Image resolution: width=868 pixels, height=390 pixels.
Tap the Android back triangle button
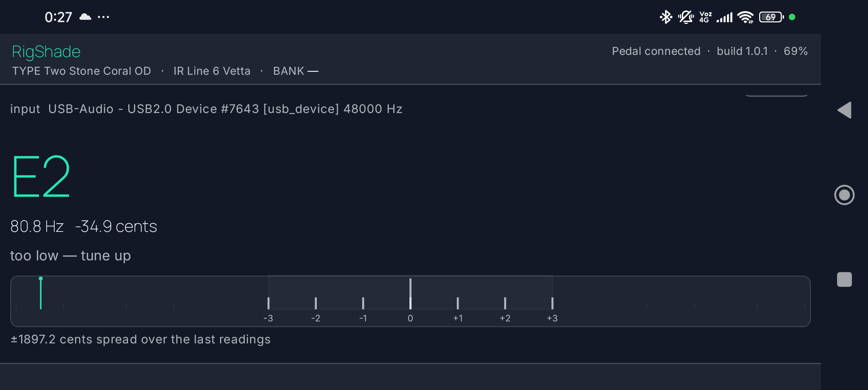pyautogui.click(x=844, y=110)
